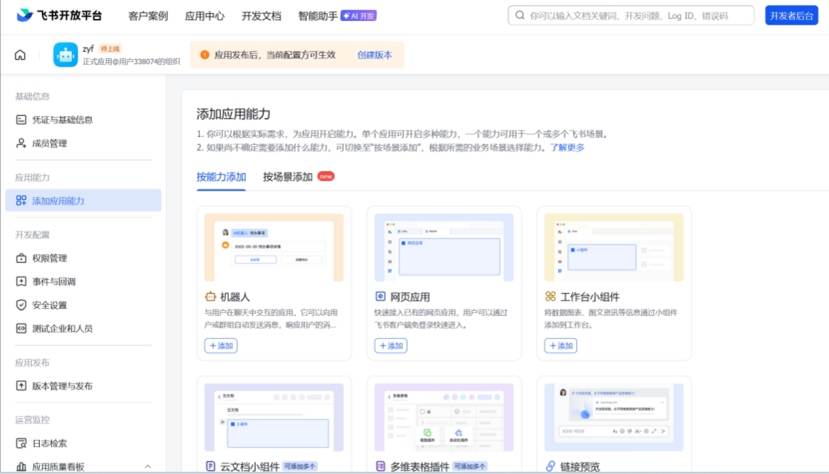Click the search magnifier icon
Image resolution: width=829 pixels, height=474 pixels.
coord(520,15)
